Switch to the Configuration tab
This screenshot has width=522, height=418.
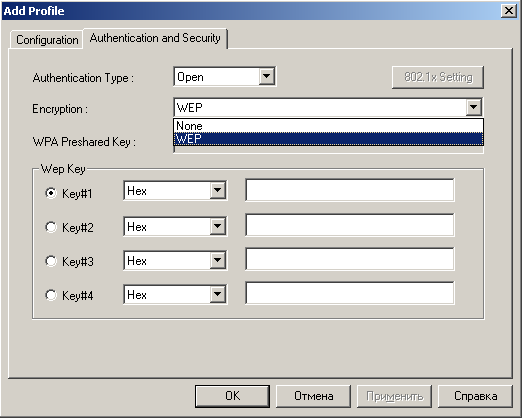pos(47,40)
